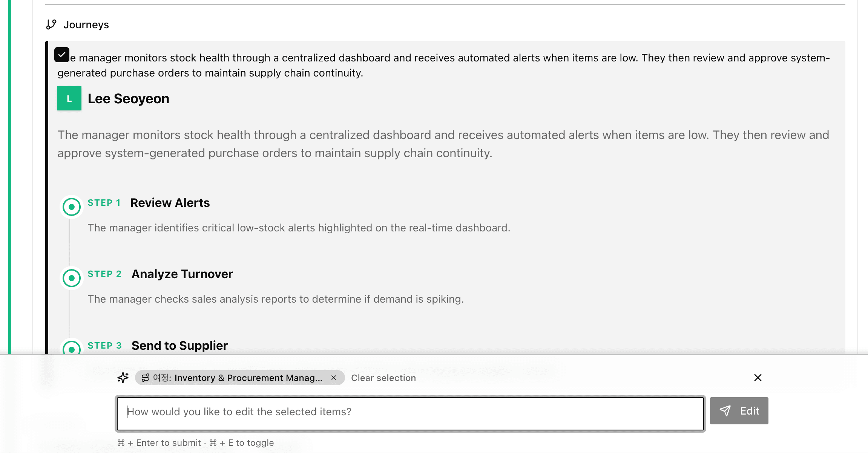Image resolution: width=868 pixels, height=453 pixels.
Task: Remove the Inventory & Procurement chip
Action: pyautogui.click(x=333, y=378)
